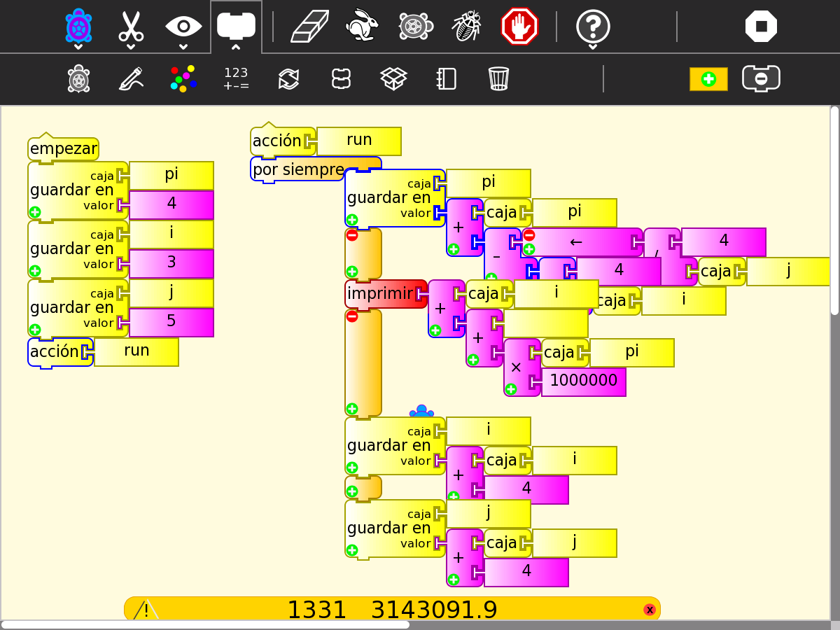
Task: Click the yellow green-plus toolbar button
Action: [x=708, y=79]
